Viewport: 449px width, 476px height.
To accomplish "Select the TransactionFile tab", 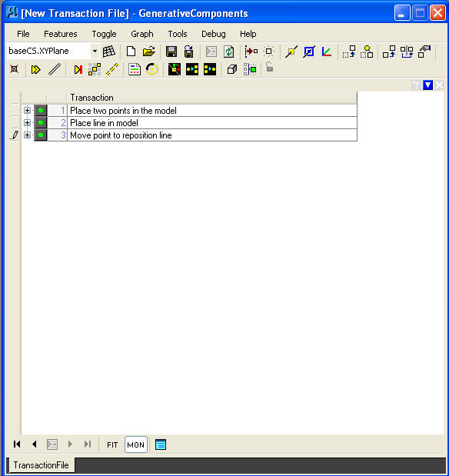I will tap(41, 464).
